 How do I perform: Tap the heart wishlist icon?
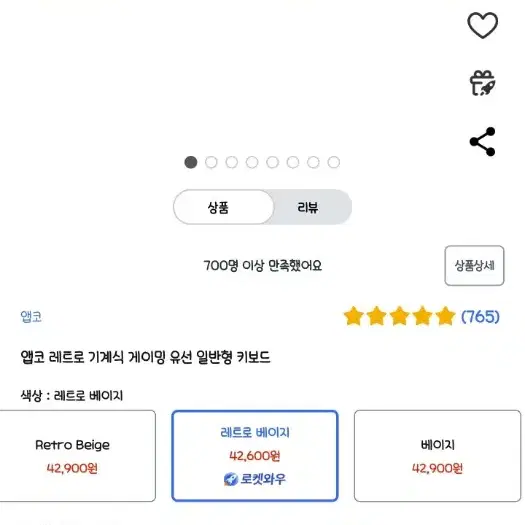tap(482, 25)
